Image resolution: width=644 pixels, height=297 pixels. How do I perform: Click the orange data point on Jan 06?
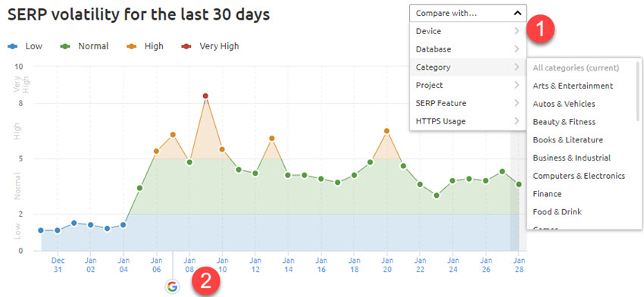click(x=156, y=152)
